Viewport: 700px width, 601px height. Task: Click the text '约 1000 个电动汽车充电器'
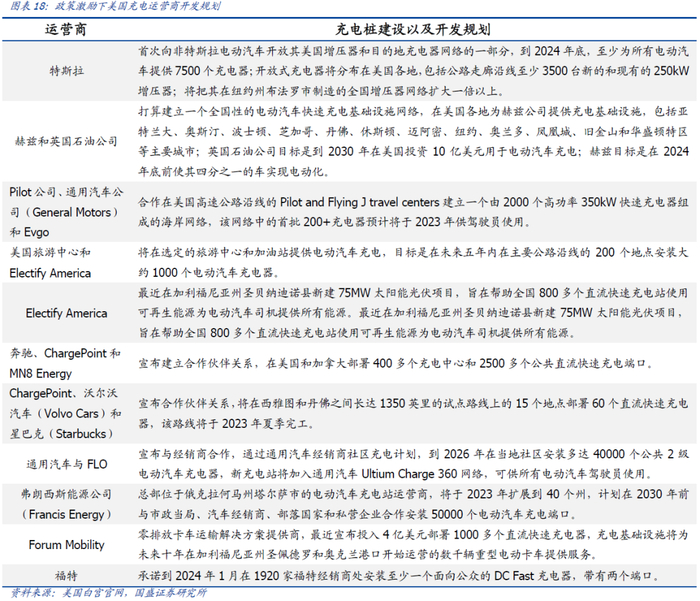click(x=206, y=272)
